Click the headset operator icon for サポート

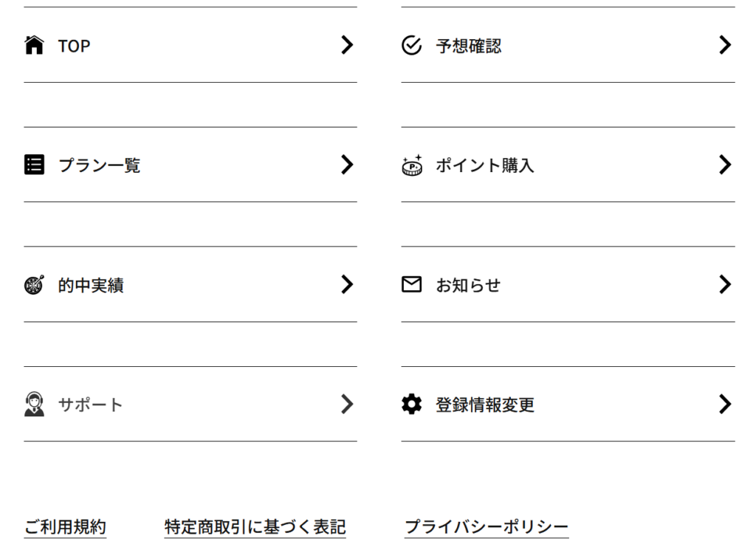tap(34, 404)
